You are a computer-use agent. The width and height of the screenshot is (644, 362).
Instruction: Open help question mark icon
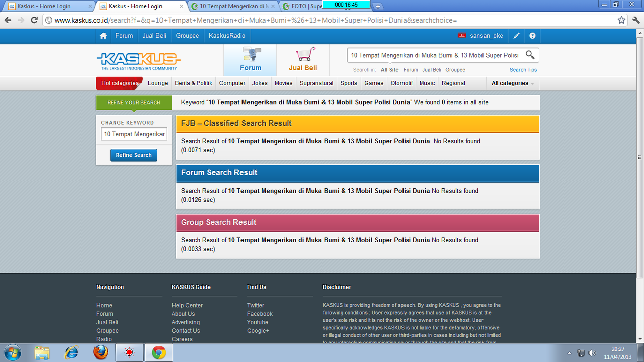(x=532, y=36)
